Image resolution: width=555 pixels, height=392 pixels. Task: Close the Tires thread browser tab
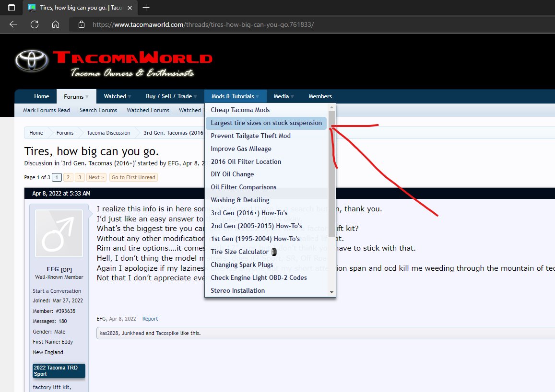pyautogui.click(x=130, y=8)
